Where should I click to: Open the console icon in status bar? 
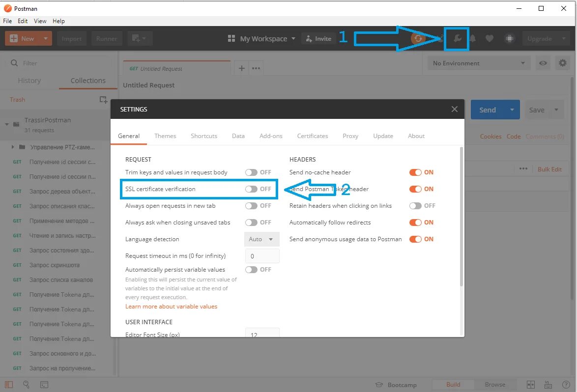44,385
